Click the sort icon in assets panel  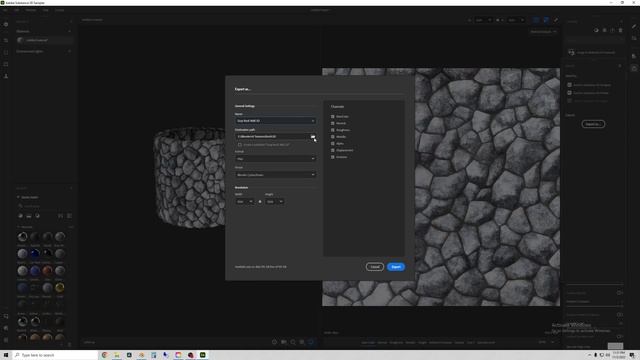click(x=60, y=216)
